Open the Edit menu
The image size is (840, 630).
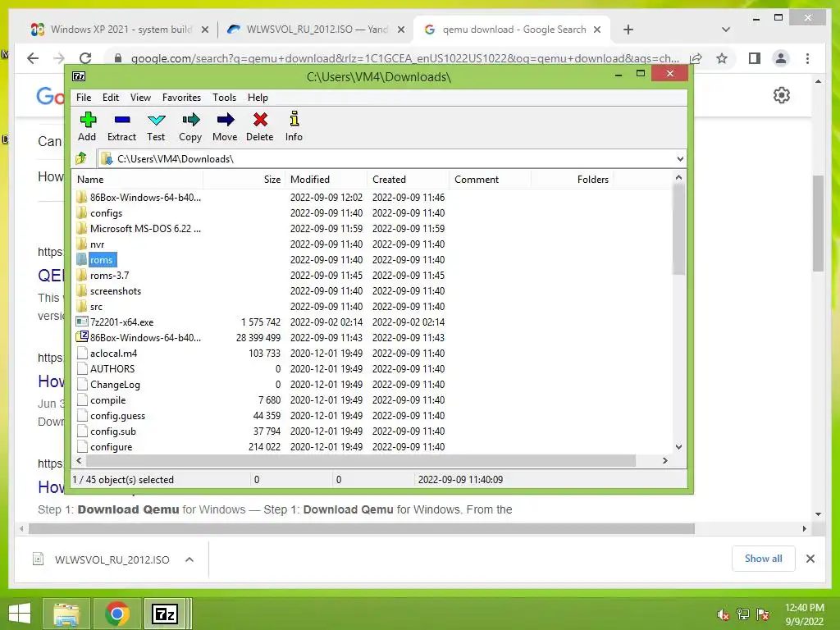point(111,98)
